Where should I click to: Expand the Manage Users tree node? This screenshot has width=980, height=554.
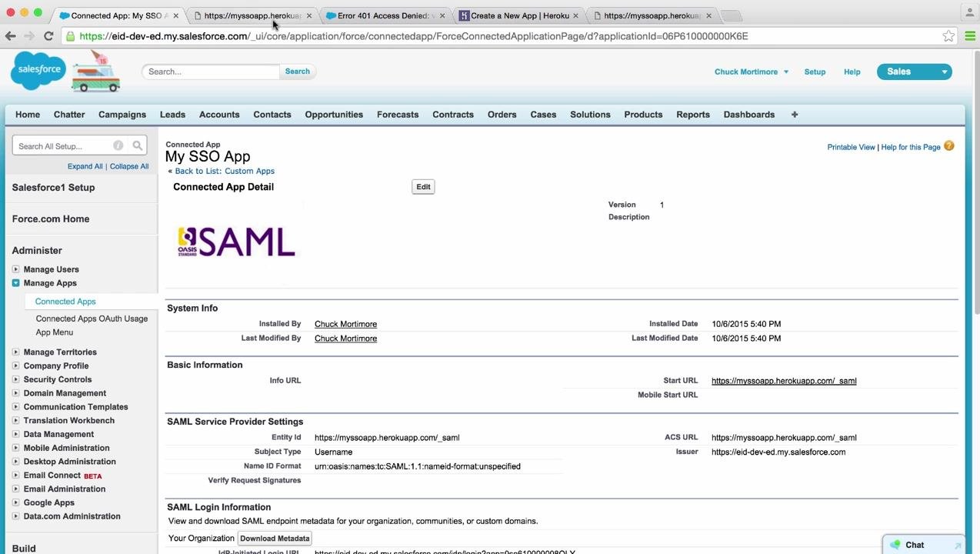[15, 269]
